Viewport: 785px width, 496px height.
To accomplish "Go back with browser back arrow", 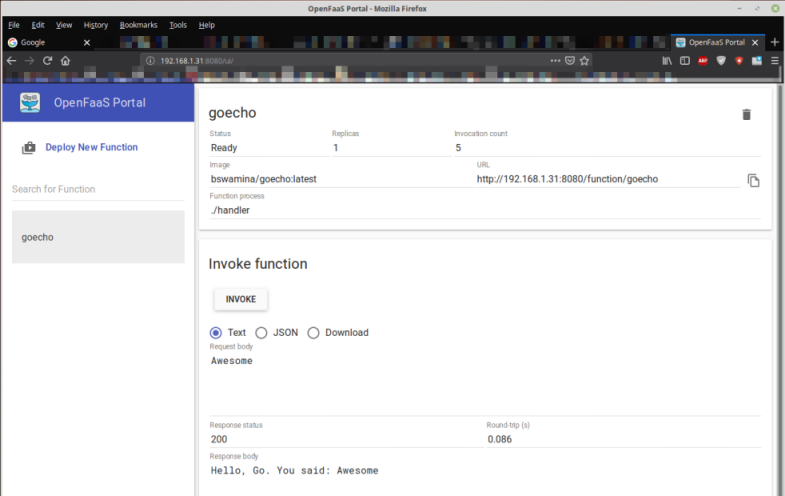I will click(12, 61).
